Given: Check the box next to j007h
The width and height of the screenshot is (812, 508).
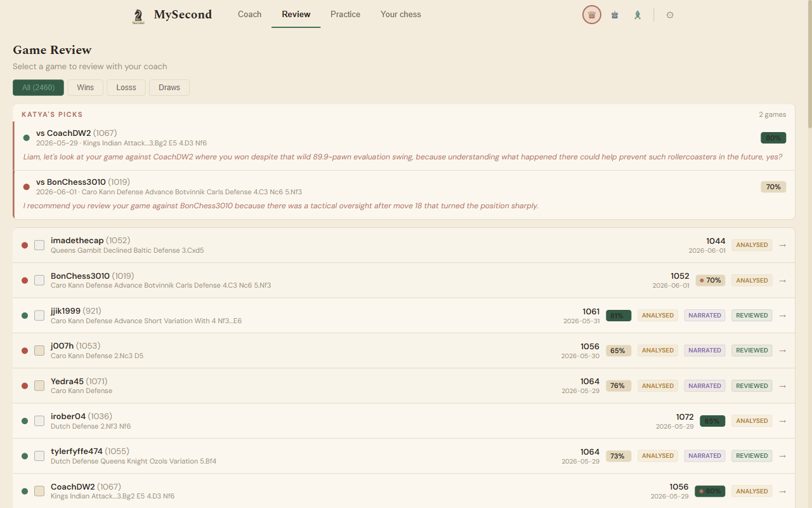Looking at the screenshot, I should pos(39,351).
